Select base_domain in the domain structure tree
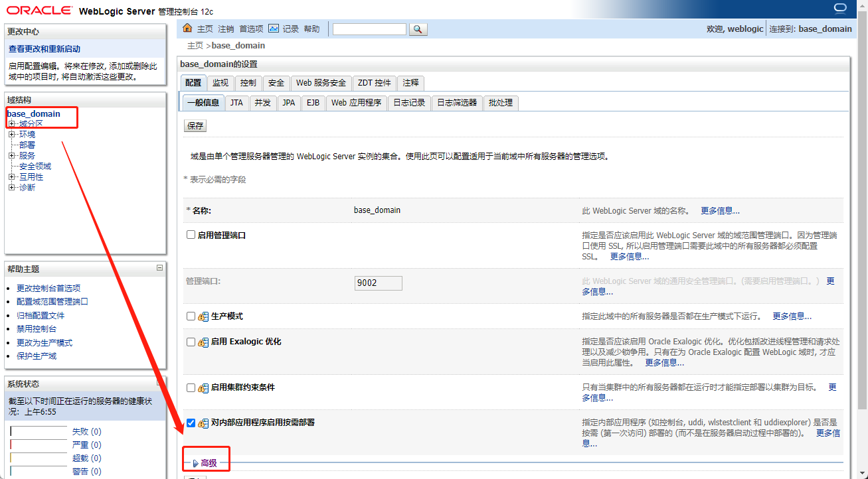 click(x=34, y=114)
